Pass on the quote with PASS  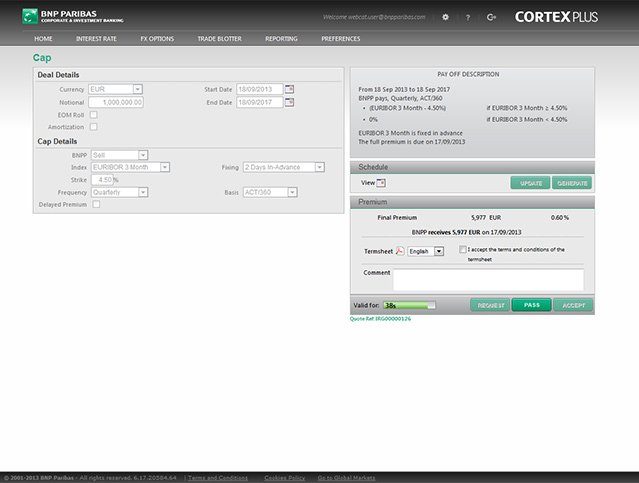point(532,305)
